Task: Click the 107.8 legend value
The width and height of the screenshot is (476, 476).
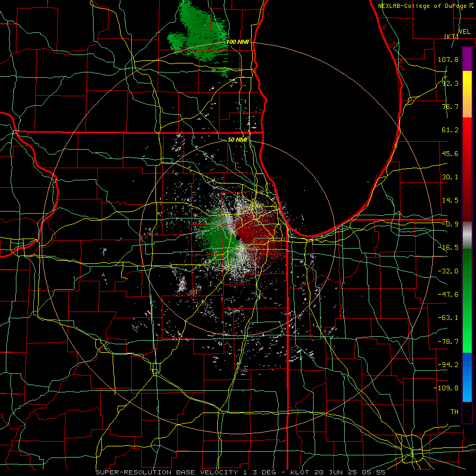Action: pos(448,59)
